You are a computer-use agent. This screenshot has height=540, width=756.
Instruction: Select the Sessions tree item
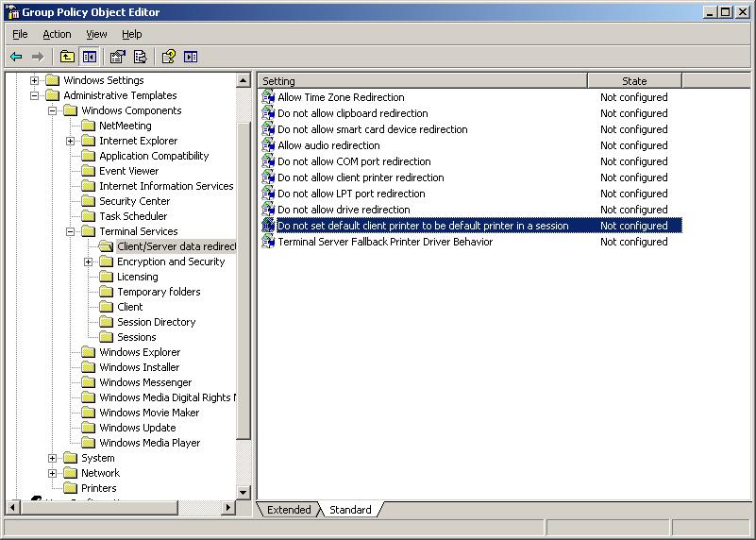click(x=137, y=337)
